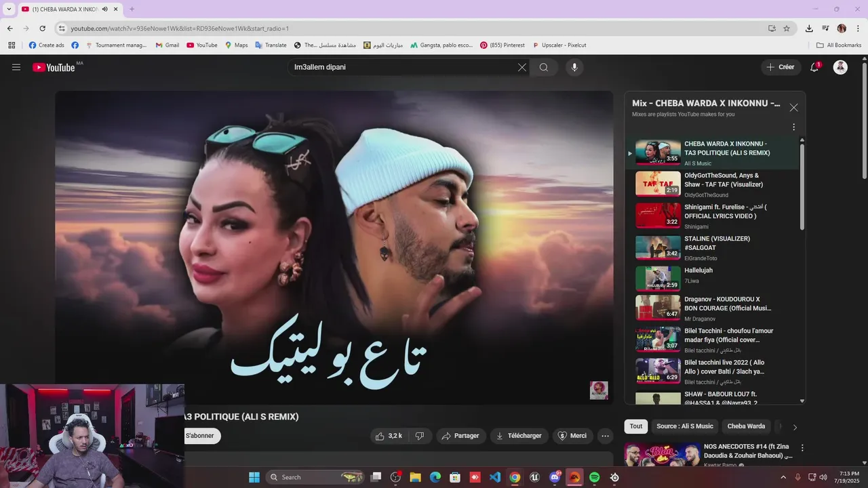
Task: Open Visual Studio Code from taskbar
Action: pyautogui.click(x=495, y=477)
